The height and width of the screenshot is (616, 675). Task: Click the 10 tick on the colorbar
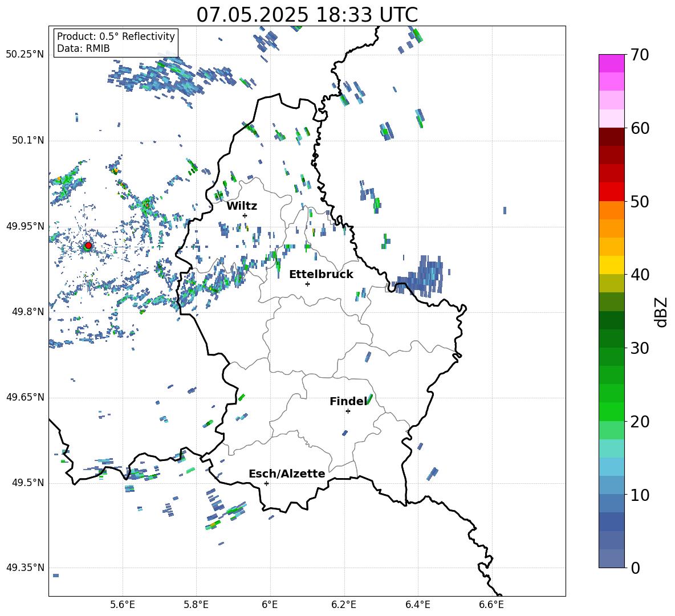[640, 495]
